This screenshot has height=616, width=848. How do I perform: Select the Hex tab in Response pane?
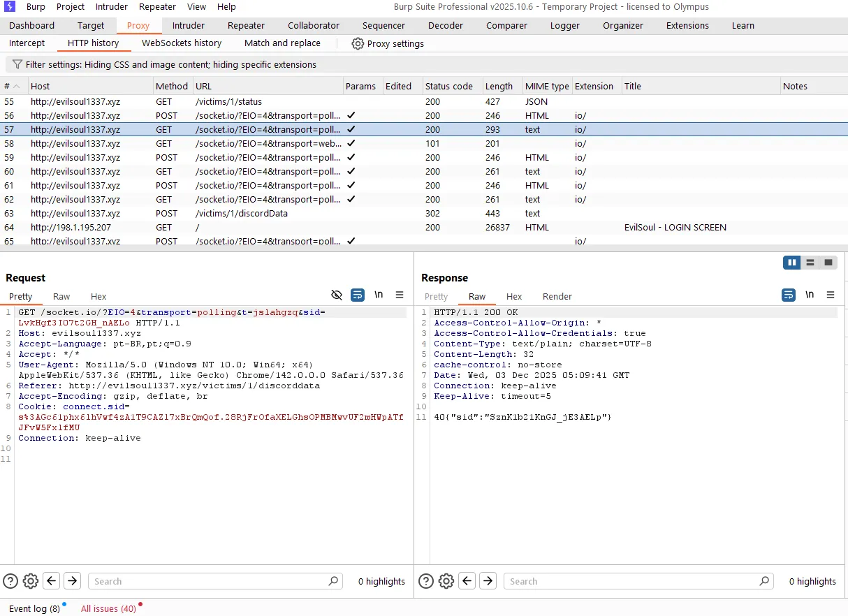(x=514, y=296)
